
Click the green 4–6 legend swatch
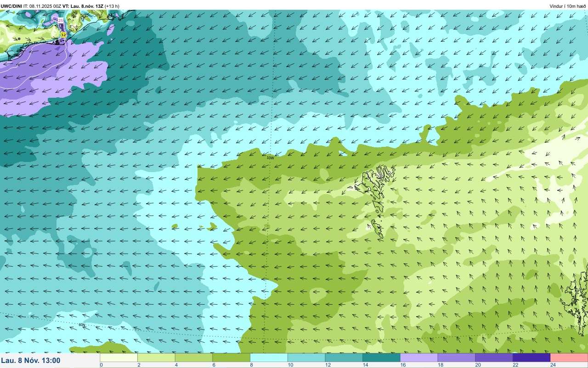[x=194, y=357]
